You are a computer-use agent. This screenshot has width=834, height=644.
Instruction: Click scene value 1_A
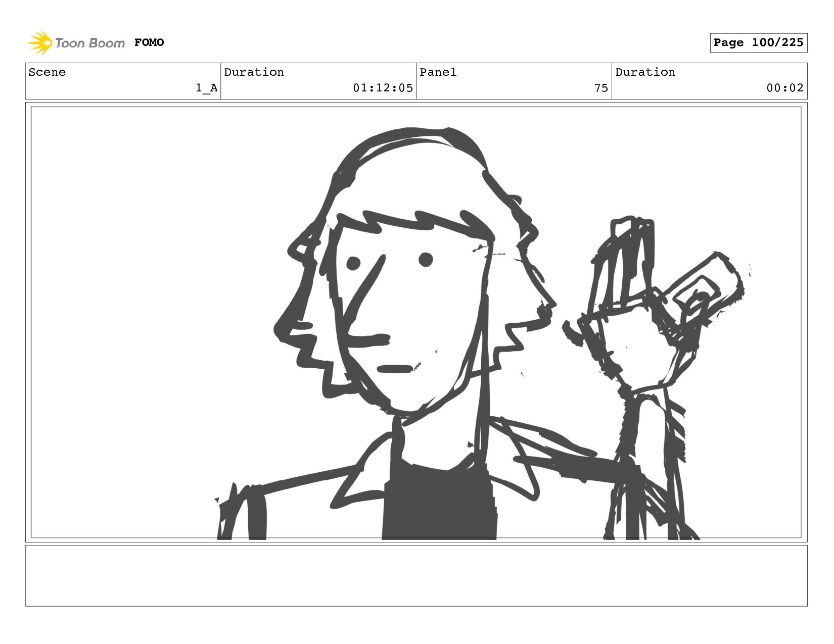(x=207, y=88)
